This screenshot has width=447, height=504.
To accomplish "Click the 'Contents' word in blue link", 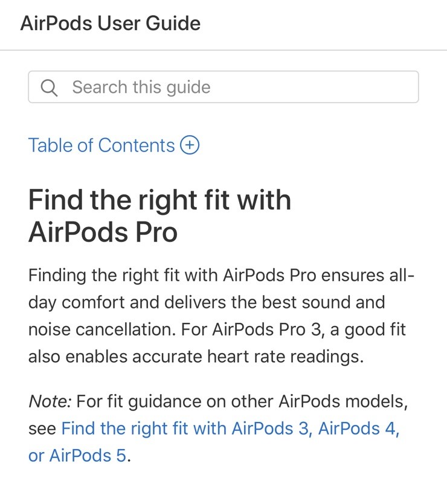I will point(137,145).
